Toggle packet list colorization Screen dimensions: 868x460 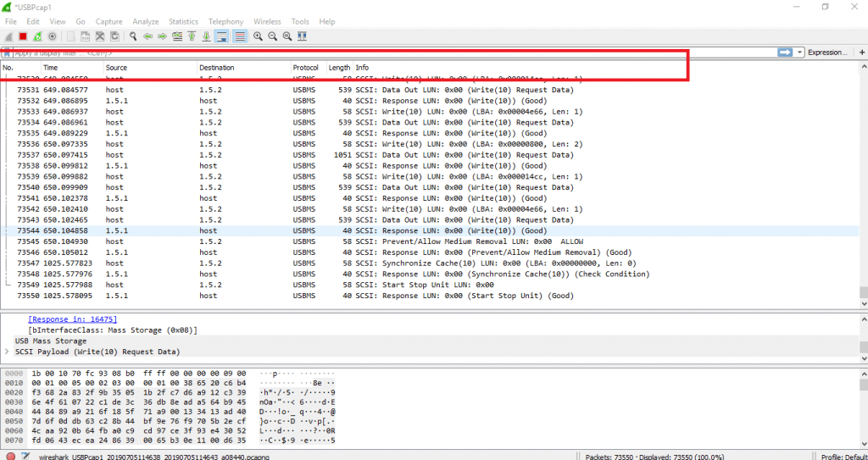pos(240,36)
